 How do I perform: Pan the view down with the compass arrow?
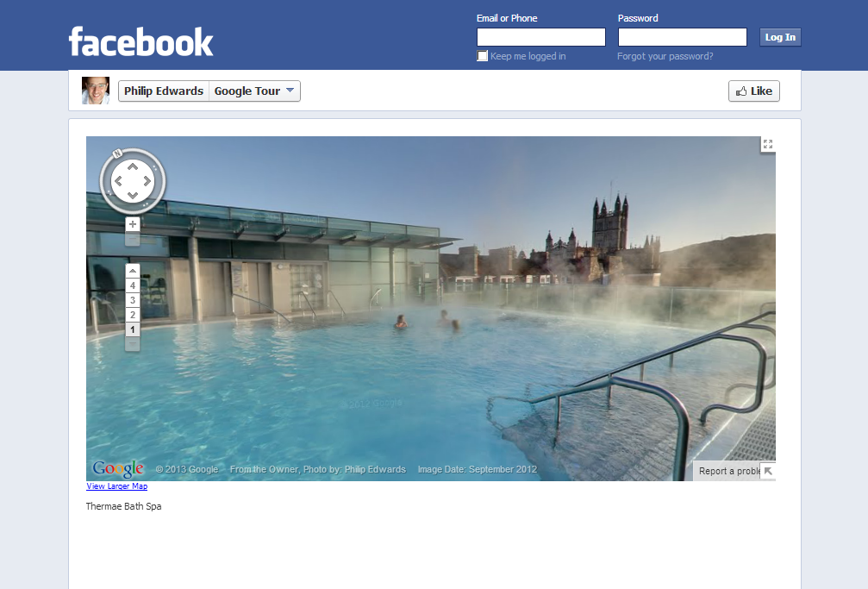pyautogui.click(x=132, y=195)
